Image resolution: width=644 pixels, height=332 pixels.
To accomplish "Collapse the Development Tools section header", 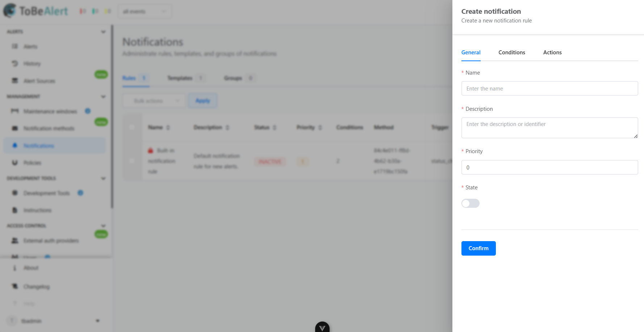I will 103,178.
